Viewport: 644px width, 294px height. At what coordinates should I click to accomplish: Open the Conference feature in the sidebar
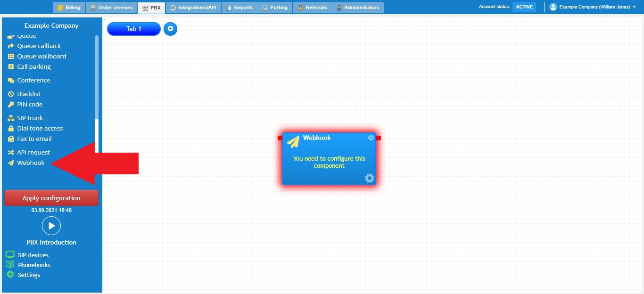coord(33,80)
